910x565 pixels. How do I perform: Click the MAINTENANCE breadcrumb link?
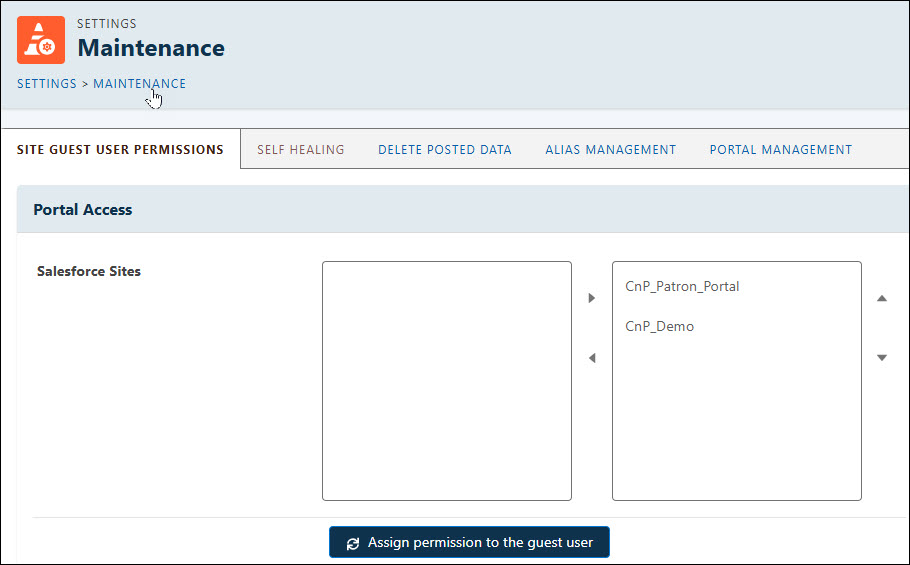[139, 84]
